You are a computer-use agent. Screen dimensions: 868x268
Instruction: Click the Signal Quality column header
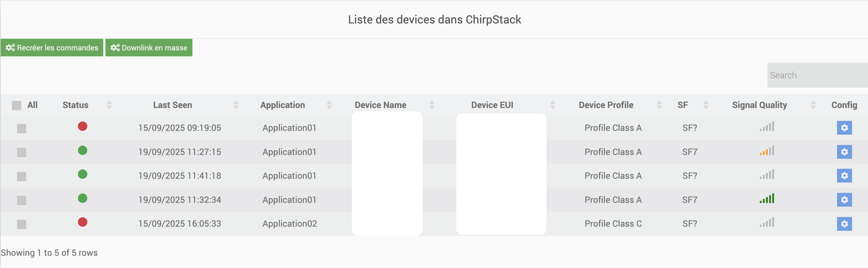(x=759, y=105)
